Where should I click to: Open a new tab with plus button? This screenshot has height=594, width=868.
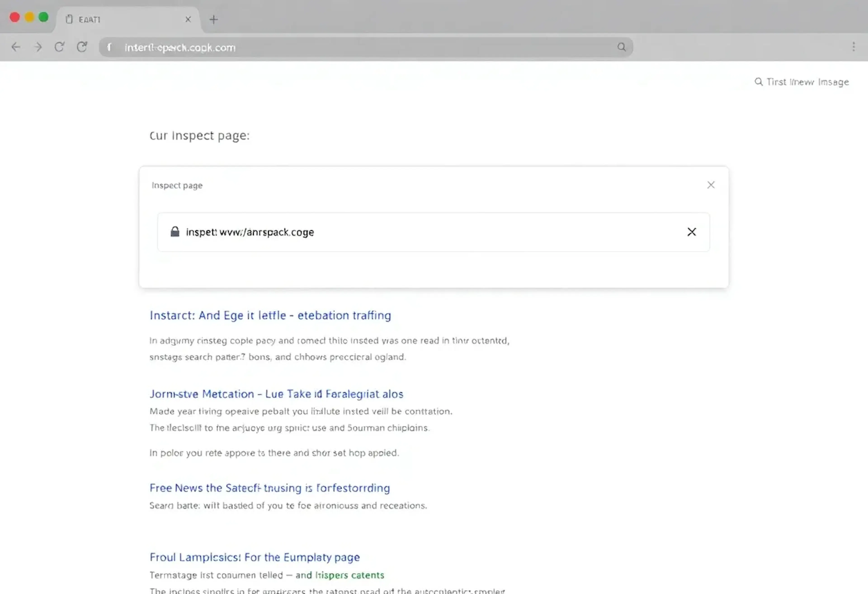[x=214, y=19]
